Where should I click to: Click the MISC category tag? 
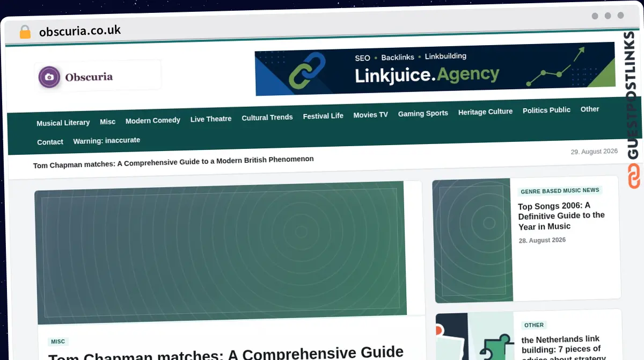tap(58, 342)
